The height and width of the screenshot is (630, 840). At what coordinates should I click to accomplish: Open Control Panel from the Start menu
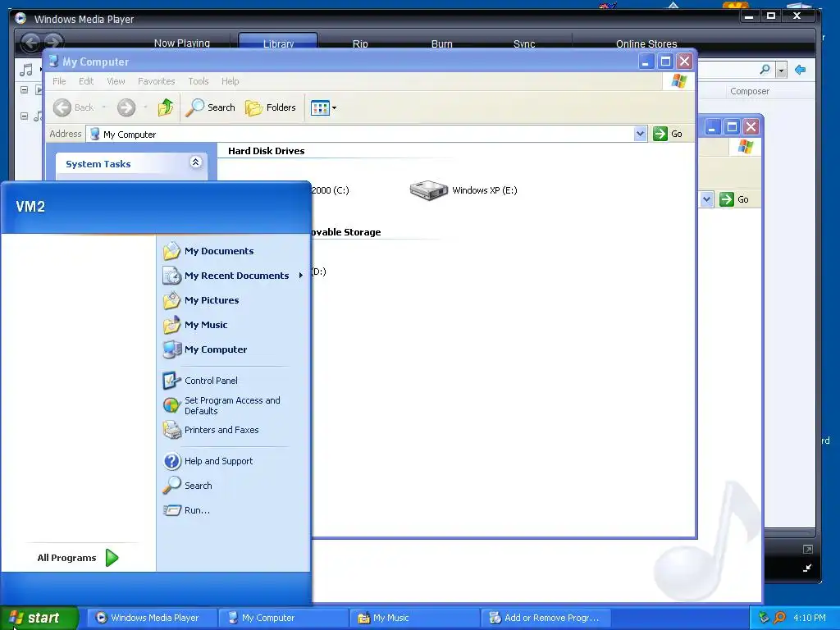211,381
